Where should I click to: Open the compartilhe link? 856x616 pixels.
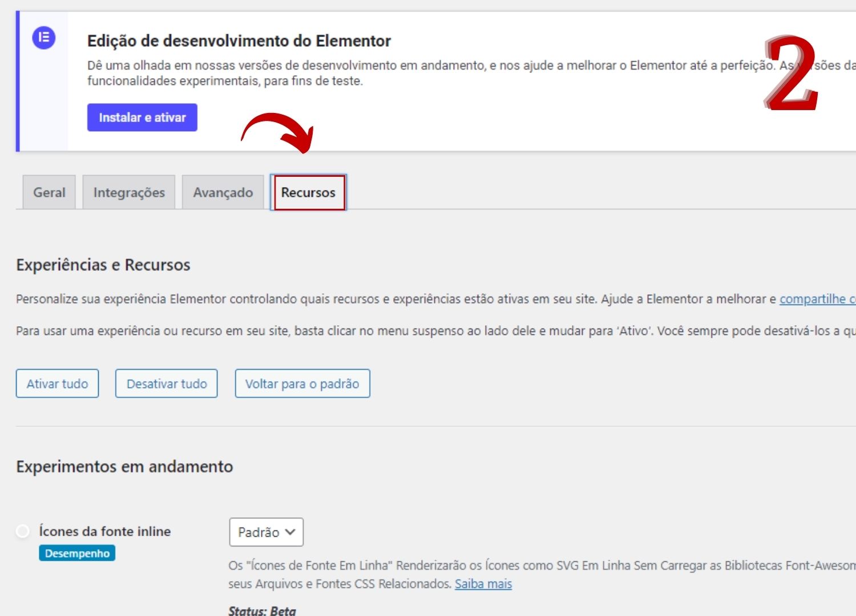pyautogui.click(x=816, y=298)
